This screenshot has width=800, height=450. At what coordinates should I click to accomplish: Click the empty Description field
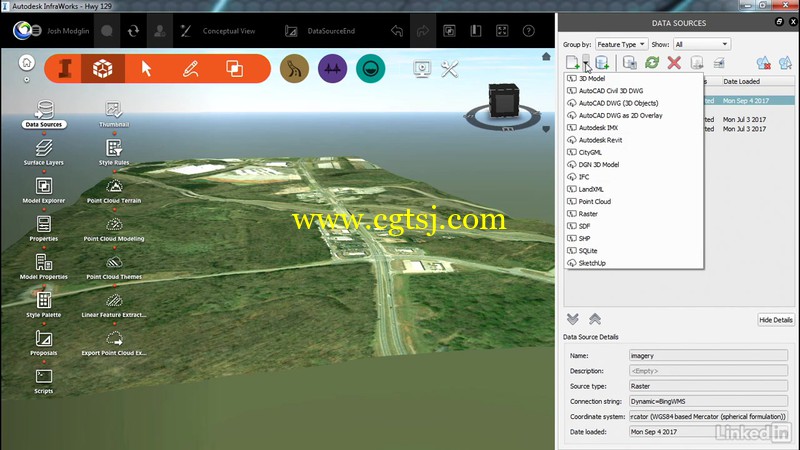[x=708, y=371]
